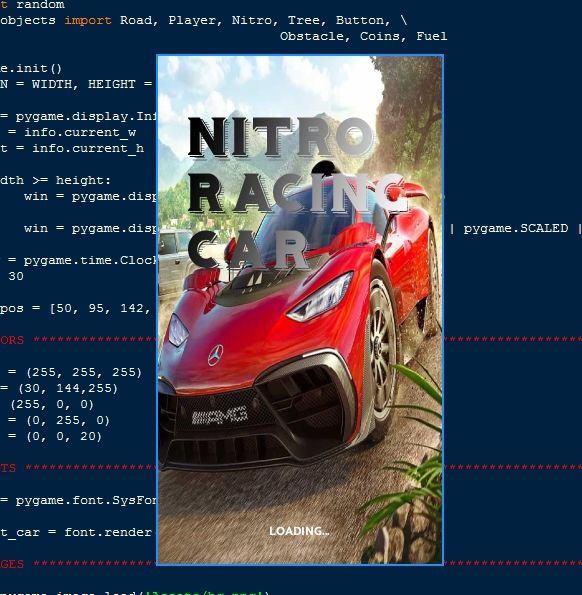Click the 'pygame.time.Cloc' assignment line
Image resolution: width=582 pixels, height=595 pixels.
pos(78,260)
